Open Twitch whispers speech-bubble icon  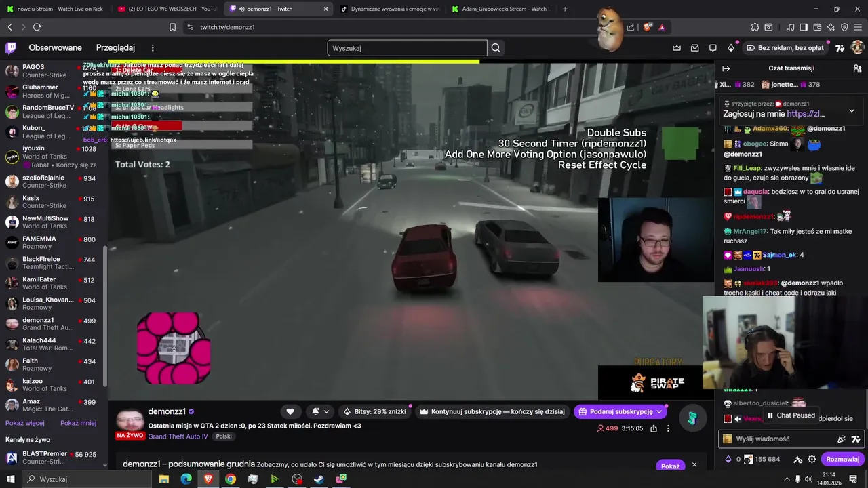(x=713, y=47)
